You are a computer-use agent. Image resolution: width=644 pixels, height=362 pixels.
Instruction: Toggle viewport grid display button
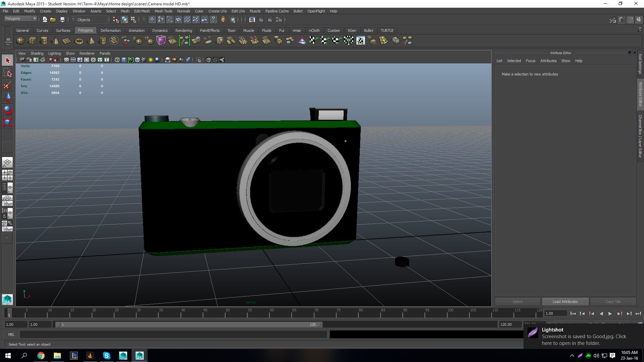(66, 60)
